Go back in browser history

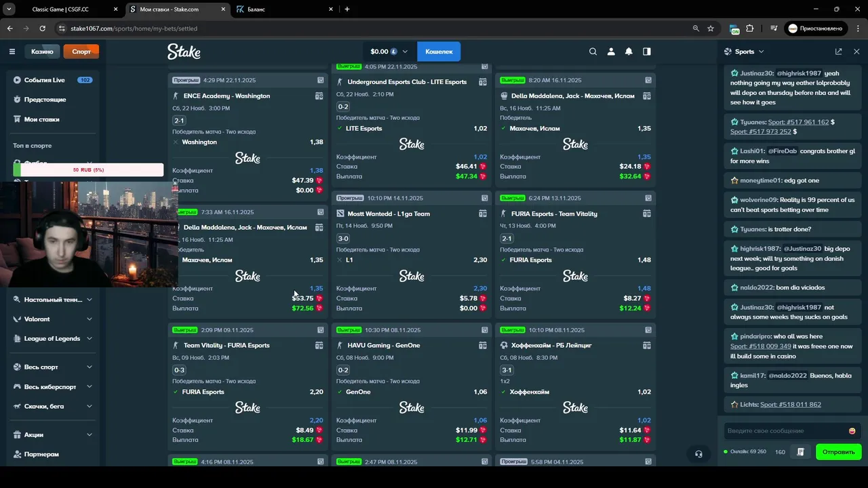point(10,28)
